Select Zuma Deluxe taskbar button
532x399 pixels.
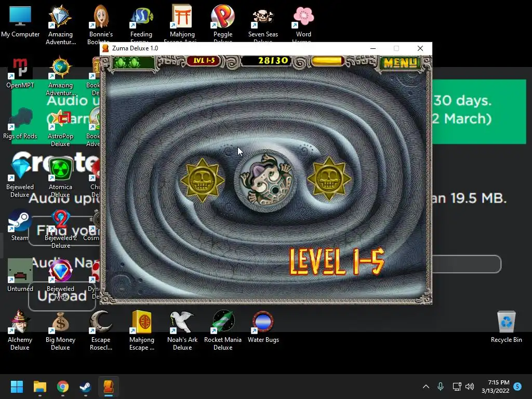tap(108, 387)
